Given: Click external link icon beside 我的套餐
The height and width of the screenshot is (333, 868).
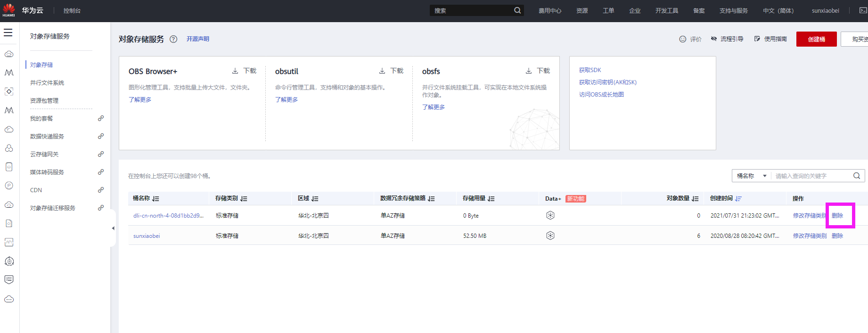Looking at the screenshot, I should (101, 118).
